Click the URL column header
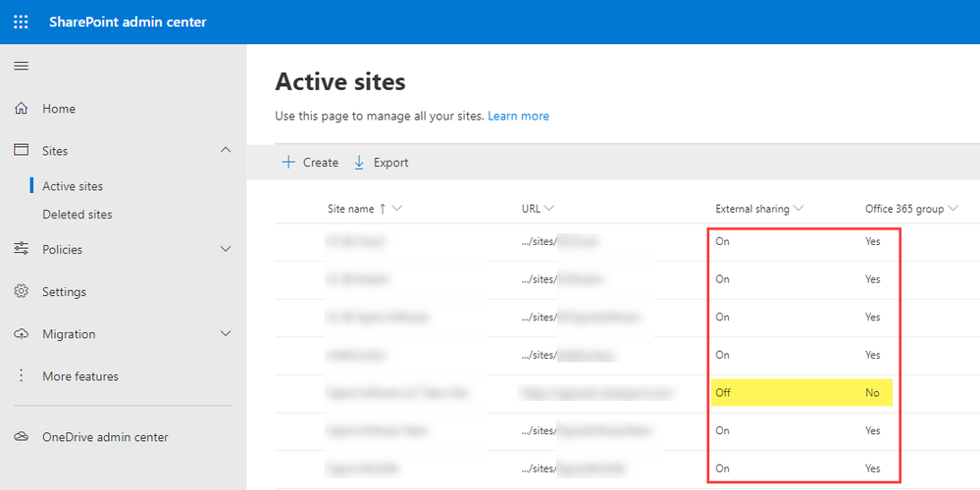 pyautogui.click(x=531, y=209)
